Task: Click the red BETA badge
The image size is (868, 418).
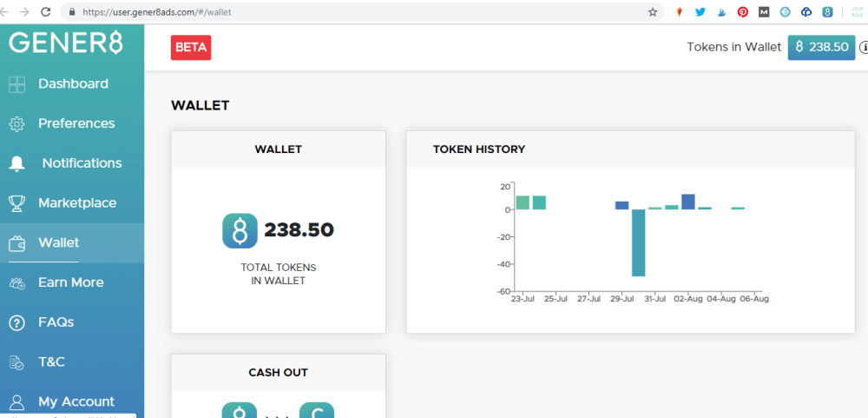Action: point(191,48)
